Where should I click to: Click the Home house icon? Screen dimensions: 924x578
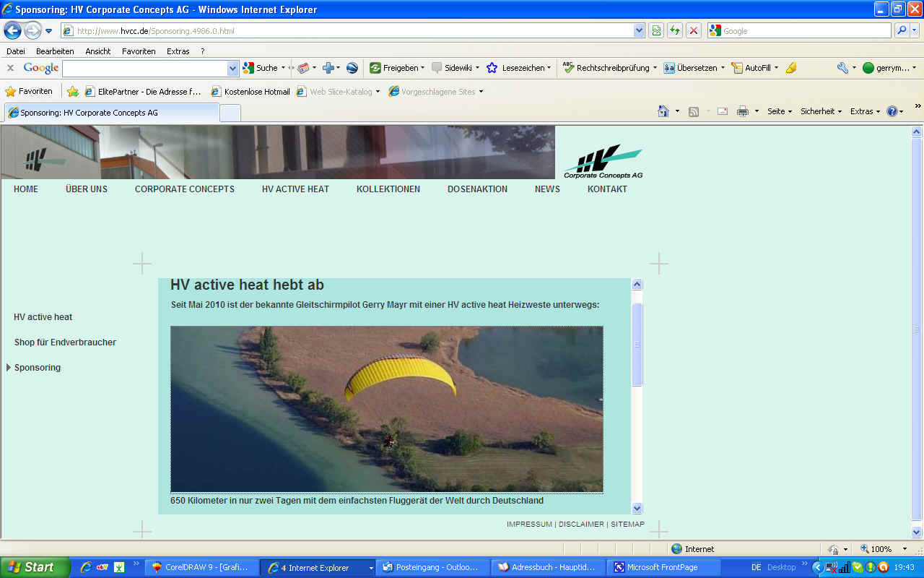[x=663, y=111]
